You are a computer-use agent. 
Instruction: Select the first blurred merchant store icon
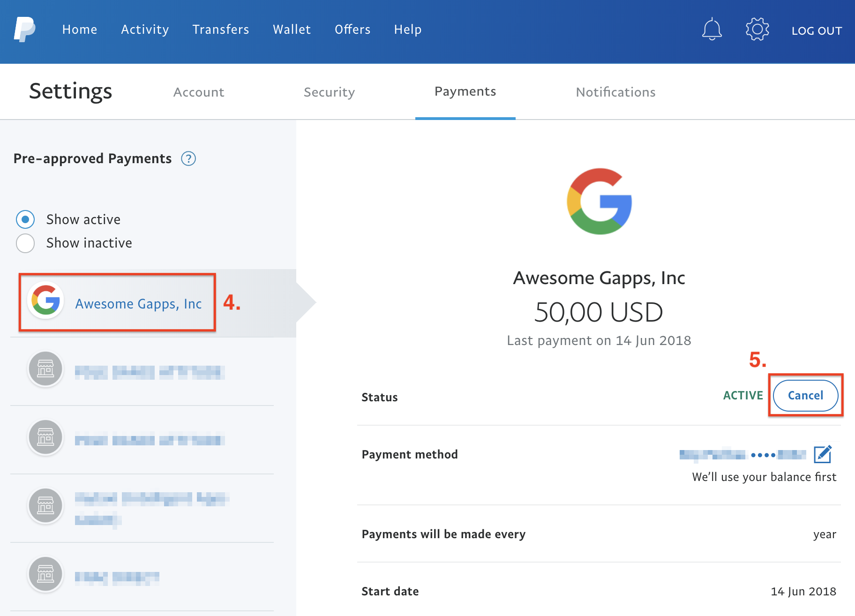click(x=45, y=369)
